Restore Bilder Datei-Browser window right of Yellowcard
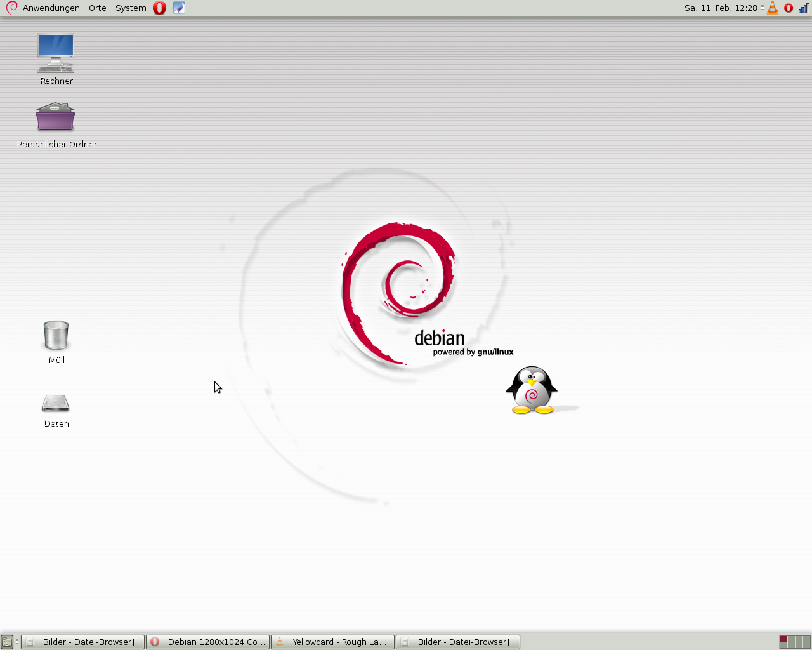The height and width of the screenshot is (650, 812). (x=457, y=642)
